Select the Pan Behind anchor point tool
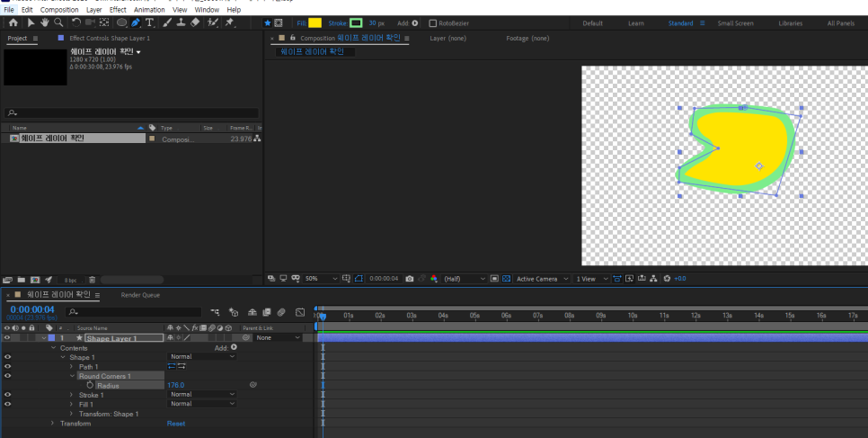This screenshot has width=868, height=438. click(x=103, y=22)
